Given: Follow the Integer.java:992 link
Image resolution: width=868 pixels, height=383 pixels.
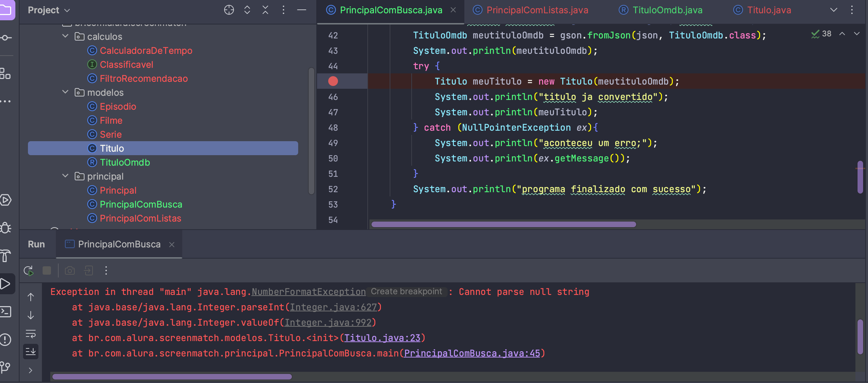Looking at the screenshot, I should click(328, 323).
